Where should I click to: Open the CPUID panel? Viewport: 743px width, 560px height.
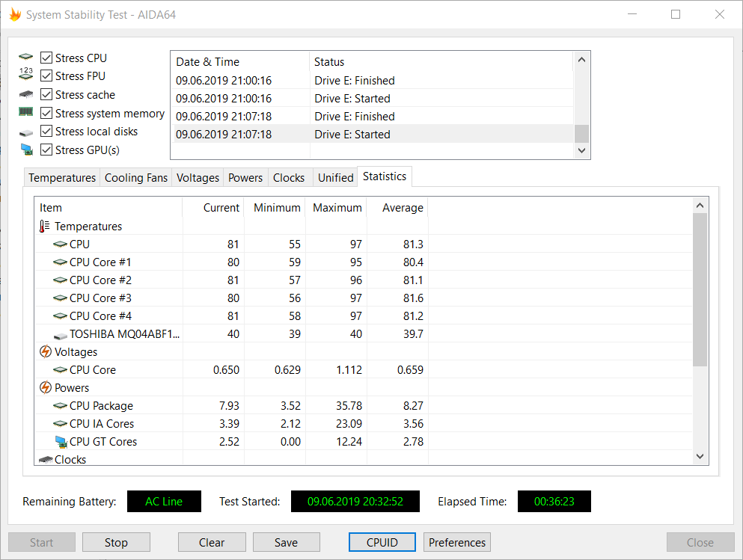tap(382, 542)
